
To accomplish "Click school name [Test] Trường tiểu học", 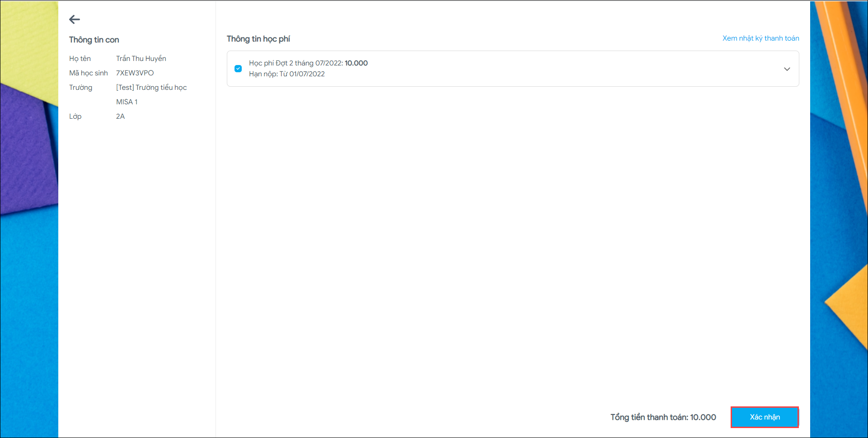I will (x=151, y=88).
